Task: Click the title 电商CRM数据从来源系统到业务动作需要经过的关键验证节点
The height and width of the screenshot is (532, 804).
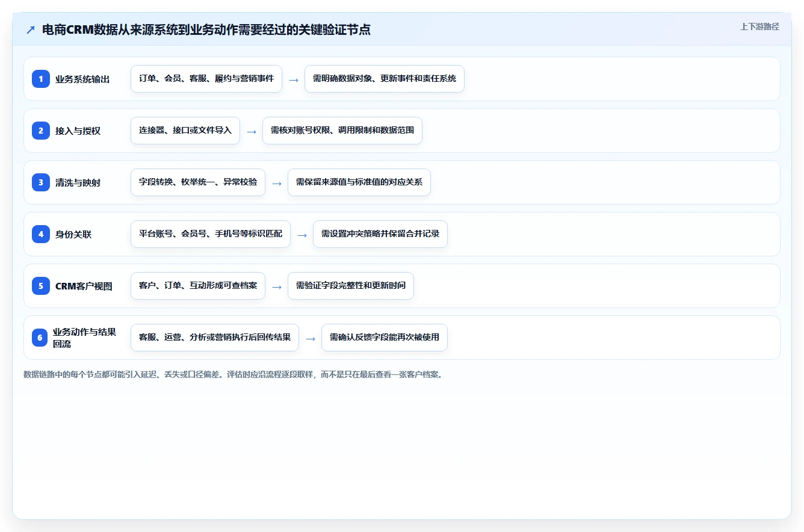Action: pos(206,30)
